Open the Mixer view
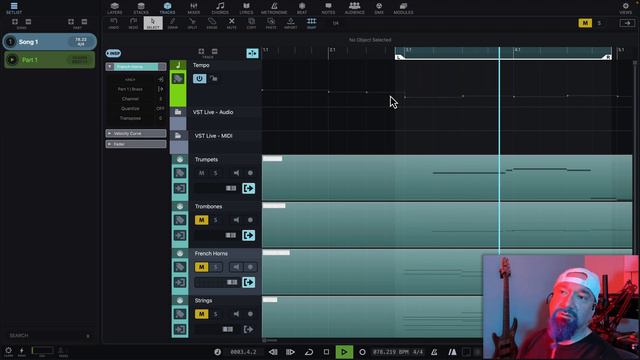This screenshot has width=640, height=360. pyautogui.click(x=193, y=8)
